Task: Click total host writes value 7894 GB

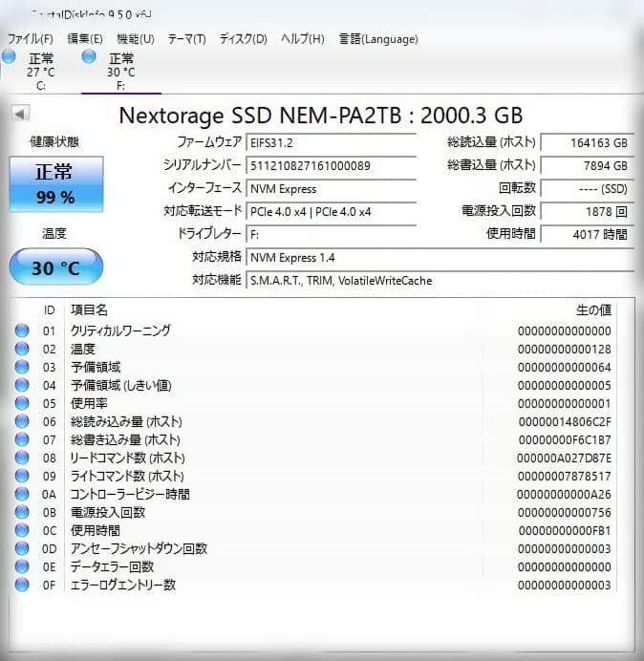Action: coord(587,165)
